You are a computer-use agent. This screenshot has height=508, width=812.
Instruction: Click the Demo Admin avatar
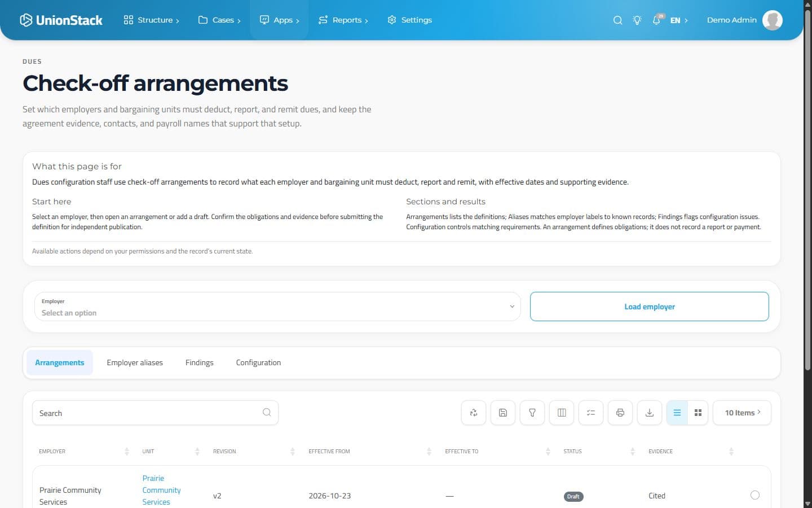click(772, 20)
